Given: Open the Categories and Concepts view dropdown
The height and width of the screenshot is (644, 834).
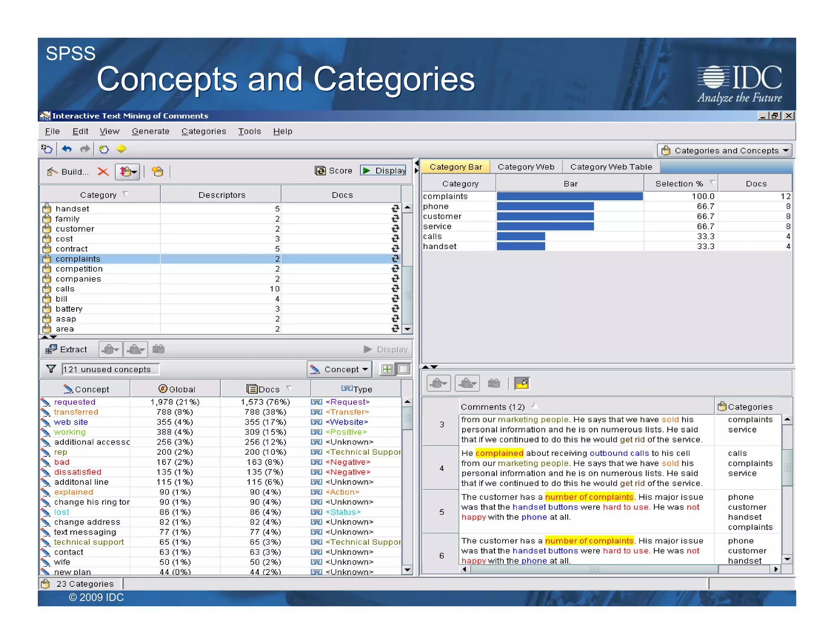Looking at the screenshot, I should coord(724,151).
